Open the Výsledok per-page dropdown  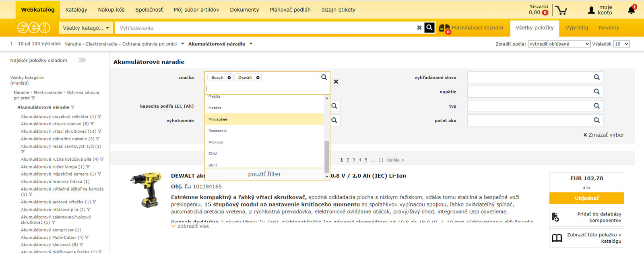pyautogui.click(x=621, y=44)
